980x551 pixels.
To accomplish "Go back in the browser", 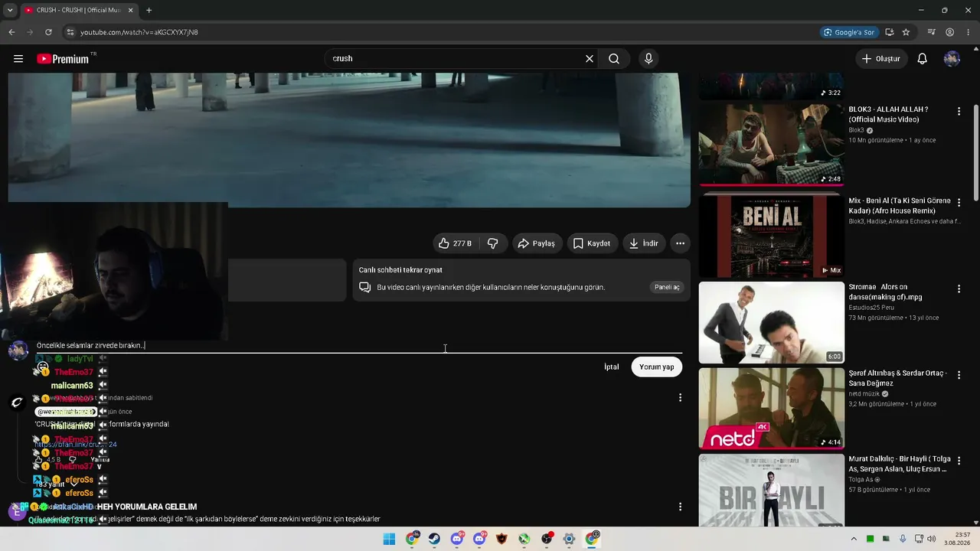I will [x=11, y=32].
